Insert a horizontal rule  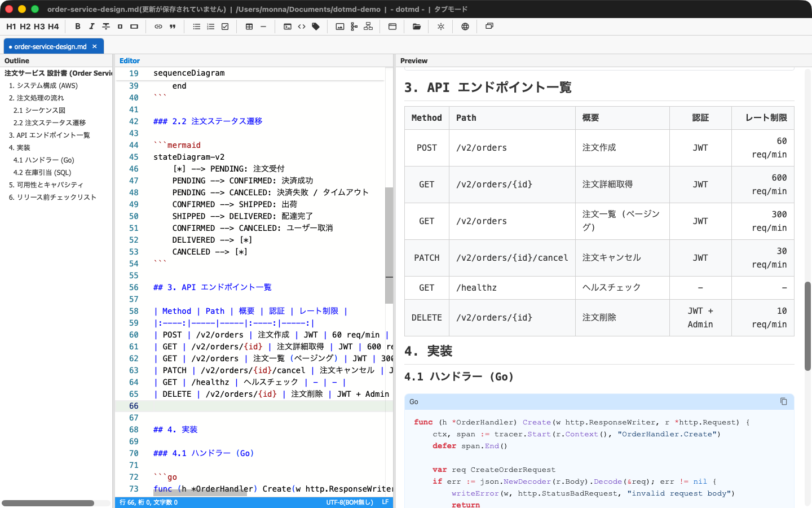pos(263,27)
